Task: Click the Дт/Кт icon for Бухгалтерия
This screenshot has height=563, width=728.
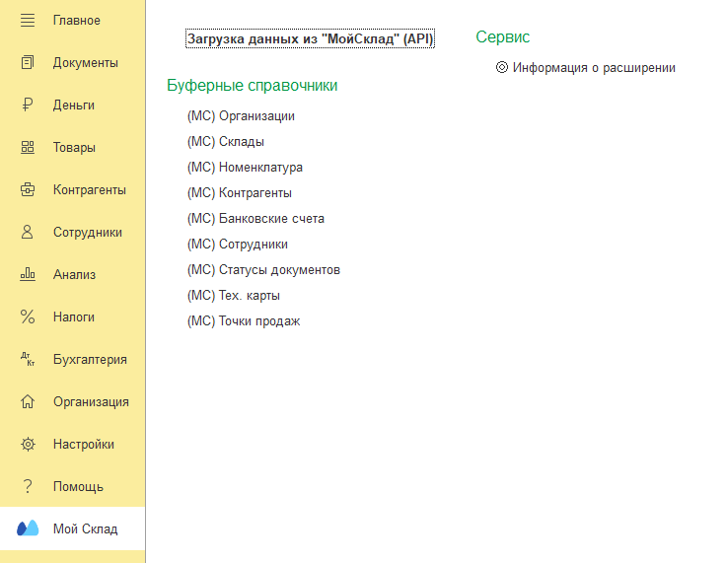Action: pyautogui.click(x=28, y=359)
